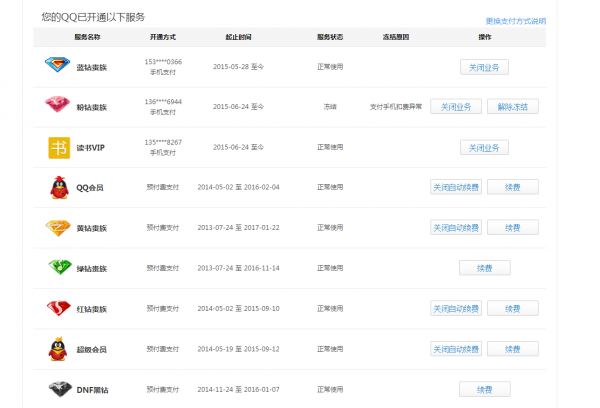The height and width of the screenshot is (408, 600).
Task: Click the 服务名称 column header
Action: click(x=87, y=37)
